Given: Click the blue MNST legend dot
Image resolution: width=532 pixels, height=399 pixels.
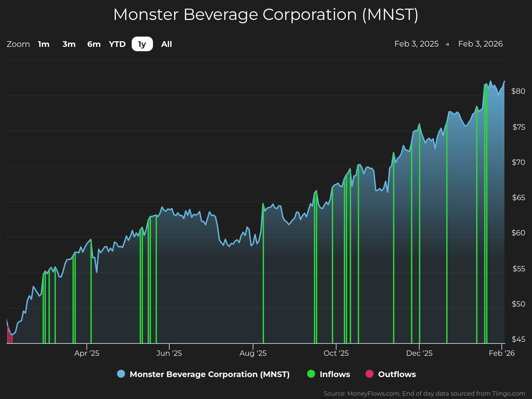Looking at the screenshot, I should tap(121, 374).
